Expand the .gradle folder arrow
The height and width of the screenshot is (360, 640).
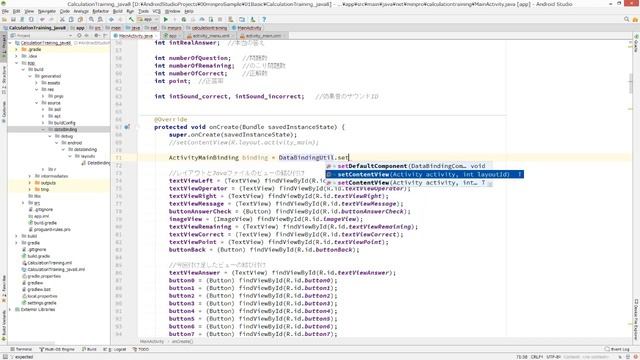click(17, 49)
